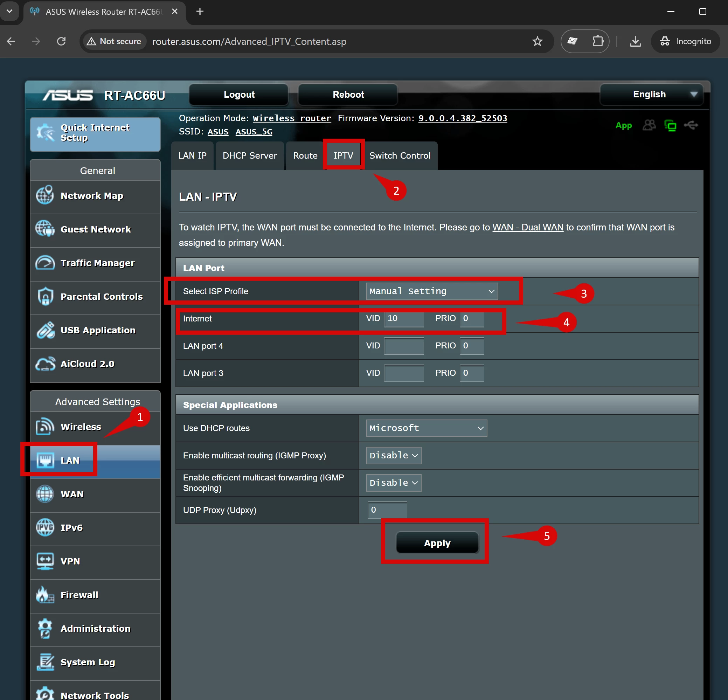Click the connected clients status icon
This screenshot has width=728, height=700.
[x=649, y=125]
